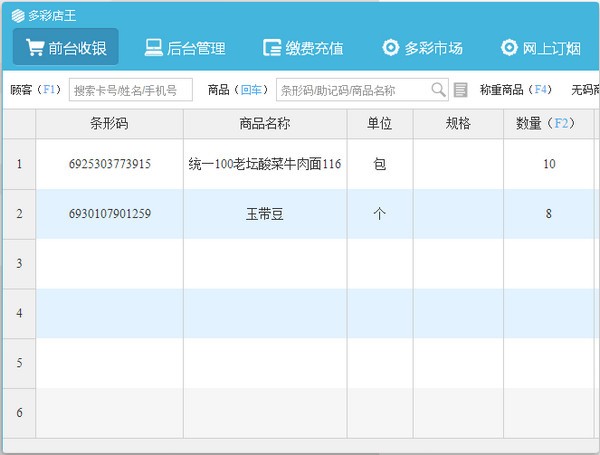Select row number 4 header
Image resolution: width=600 pixels, height=455 pixels.
pyautogui.click(x=20, y=313)
